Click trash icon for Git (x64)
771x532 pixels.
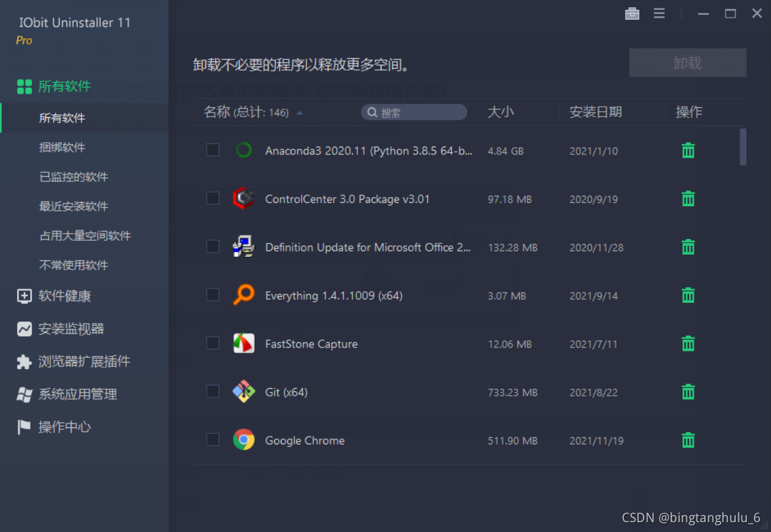click(x=688, y=392)
